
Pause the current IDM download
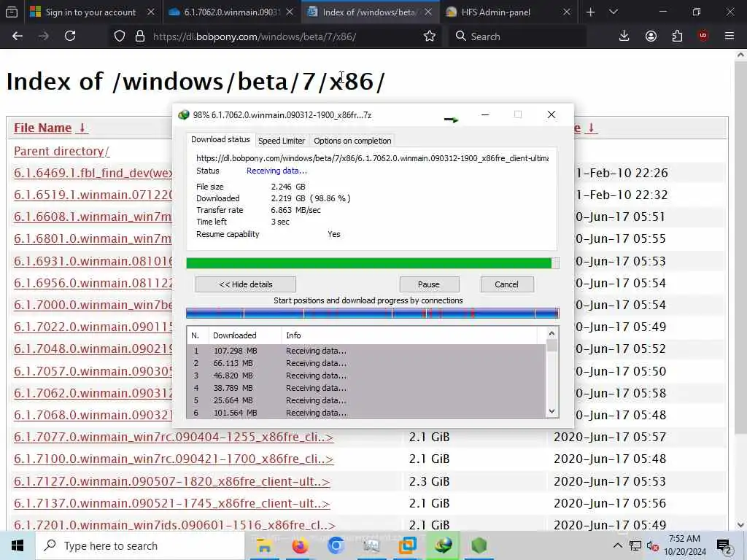[x=429, y=284]
